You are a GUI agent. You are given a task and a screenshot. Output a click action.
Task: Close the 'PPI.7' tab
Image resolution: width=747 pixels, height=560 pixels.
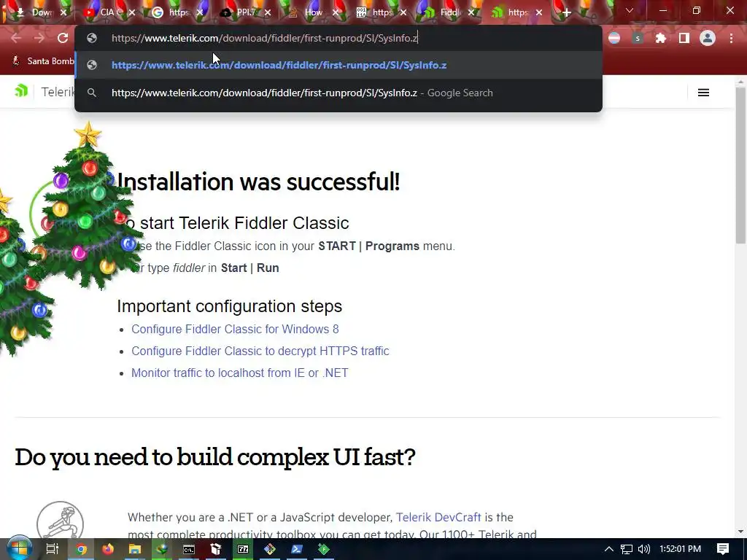tap(268, 12)
